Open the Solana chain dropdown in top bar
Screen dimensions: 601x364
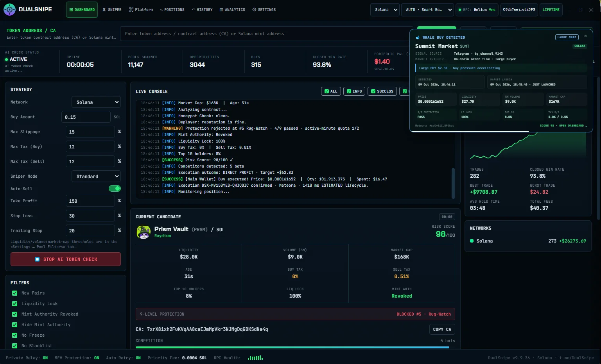[x=385, y=10]
